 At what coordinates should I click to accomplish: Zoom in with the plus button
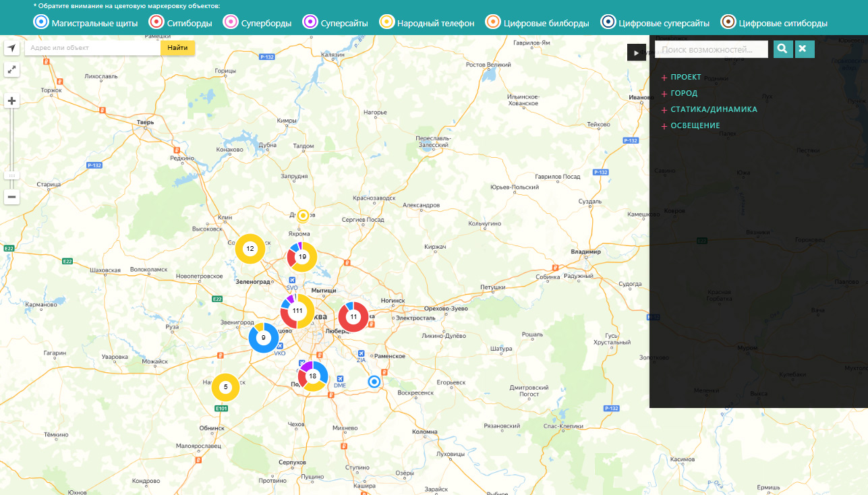(x=12, y=101)
